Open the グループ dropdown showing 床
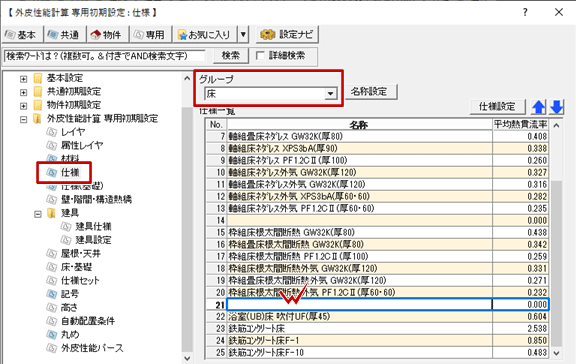 point(270,94)
